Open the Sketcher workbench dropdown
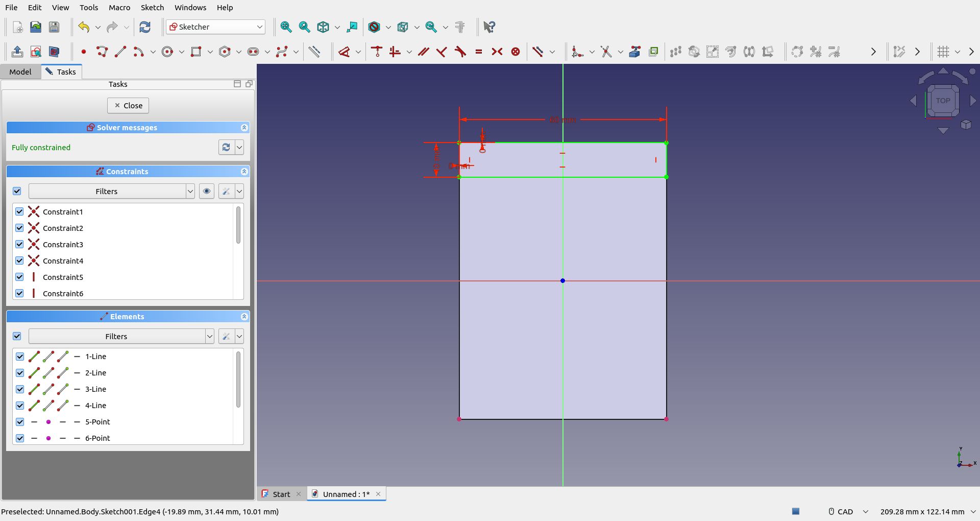Viewport: 980px width, 521px height. click(215, 27)
